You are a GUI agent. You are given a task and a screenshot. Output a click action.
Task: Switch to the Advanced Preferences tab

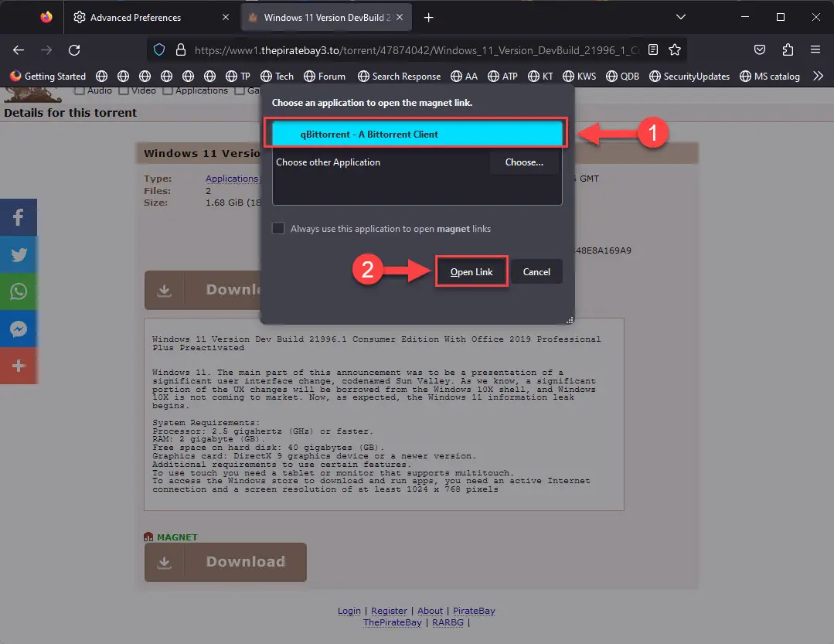pyautogui.click(x=151, y=18)
